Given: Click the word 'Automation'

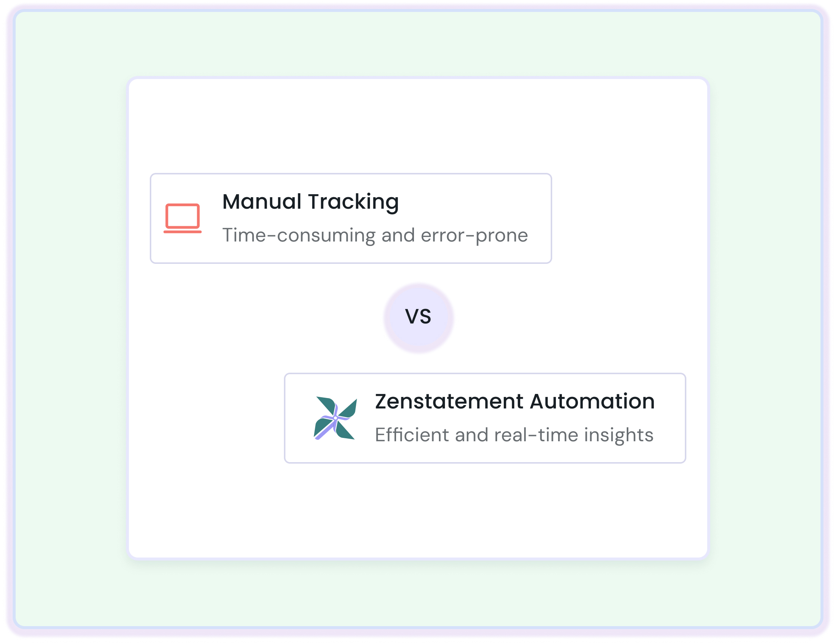Looking at the screenshot, I should pyautogui.click(x=592, y=401).
